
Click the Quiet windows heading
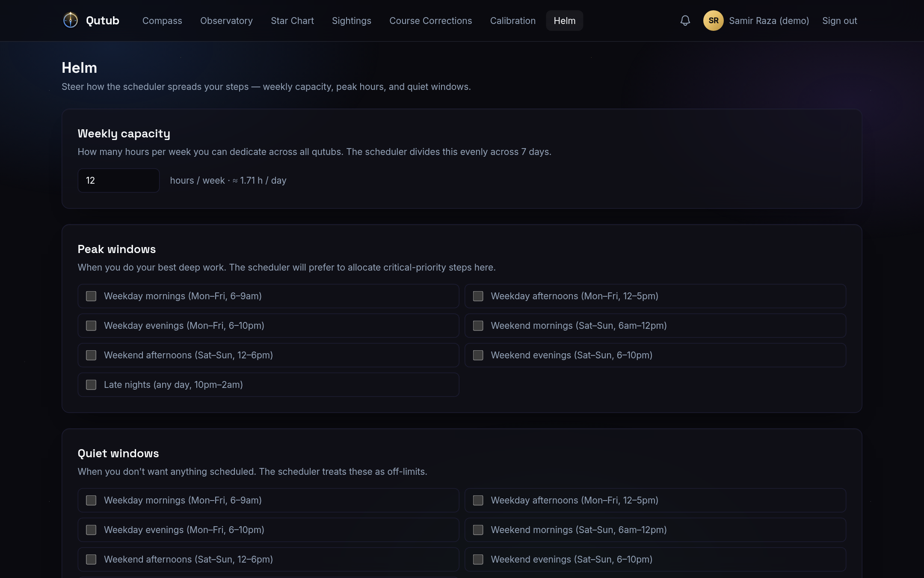[118, 453]
